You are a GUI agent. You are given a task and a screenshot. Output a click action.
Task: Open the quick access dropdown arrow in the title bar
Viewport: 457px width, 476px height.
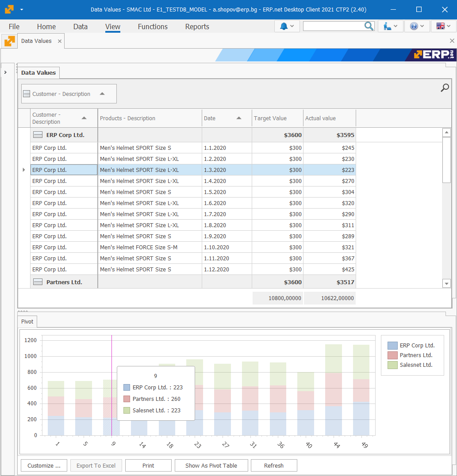pos(22,9)
